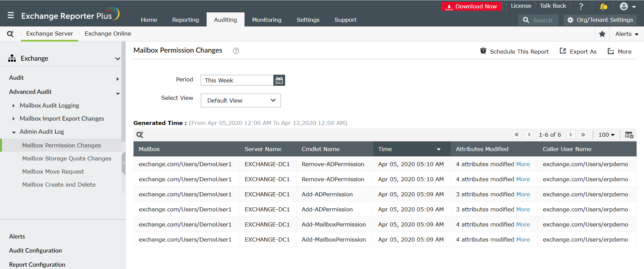Open the add/remove columns icon
Image resolution: width=644 pixels, height=269 pixels.
629,135
